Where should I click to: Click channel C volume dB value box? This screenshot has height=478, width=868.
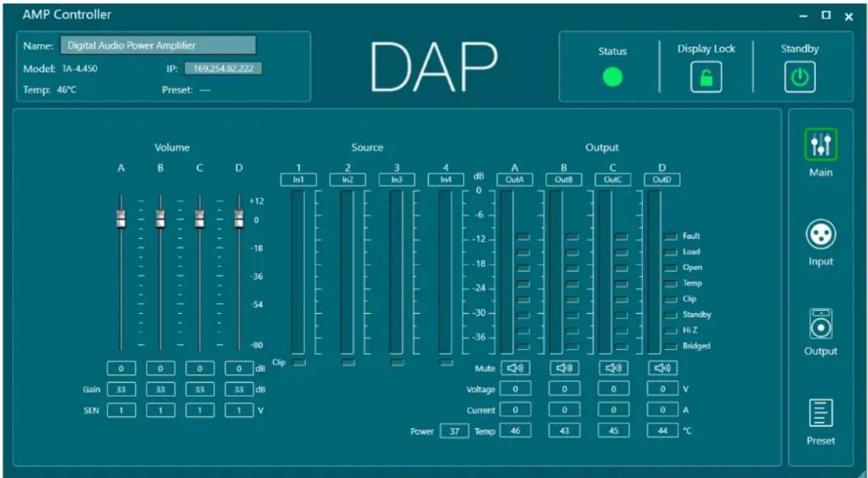pyautogui.click(x=200, y=369)
